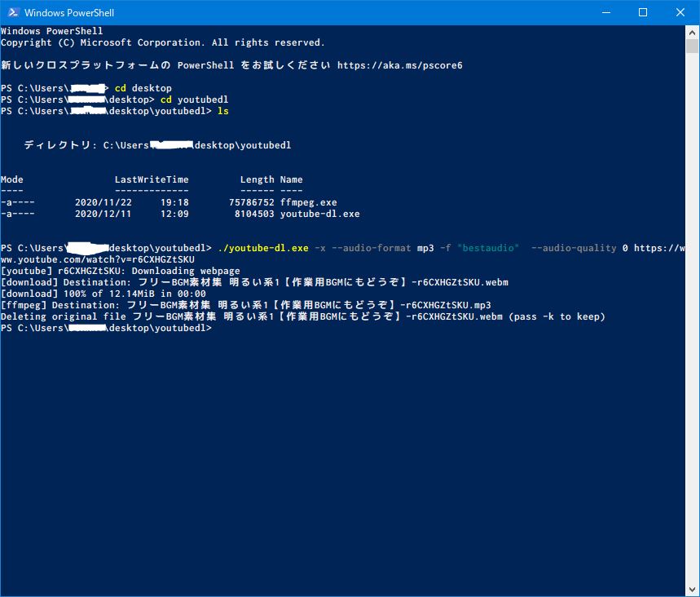
Task: Click the youtube-dl.exe file name in listing
Action: click(x=319, y=214)
